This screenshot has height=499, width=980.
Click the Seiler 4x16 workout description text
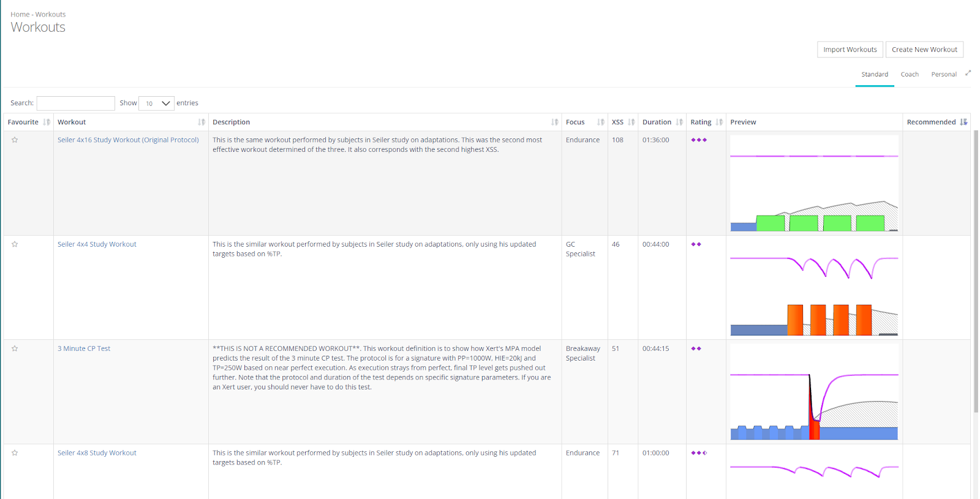coord(377,145)
